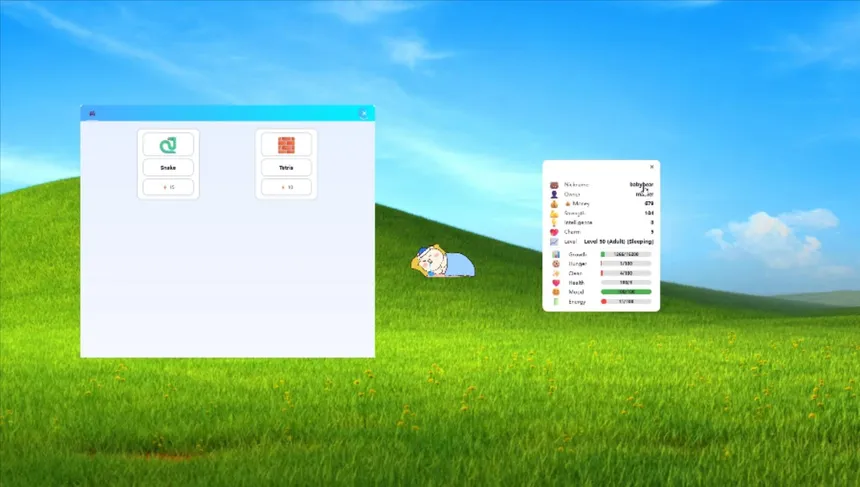Click the bar chart Growth icon
This screenshot has width=860, height=487.
[x=556, y=254]
